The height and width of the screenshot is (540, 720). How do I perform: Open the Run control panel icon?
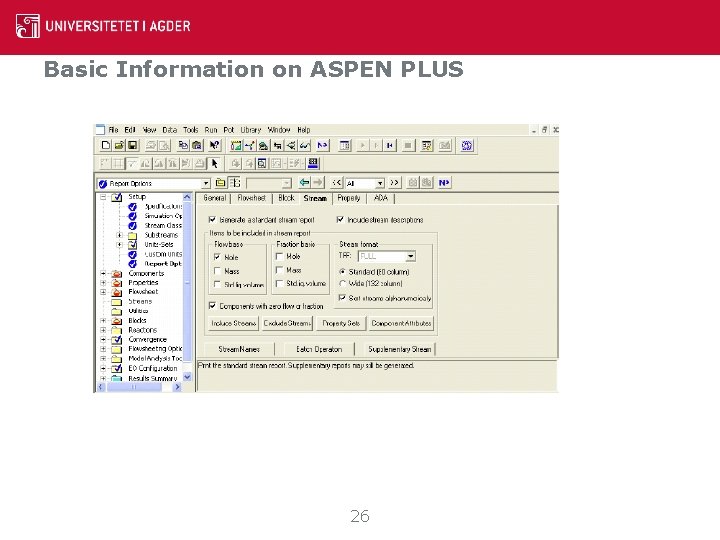(x=427, y=146)
